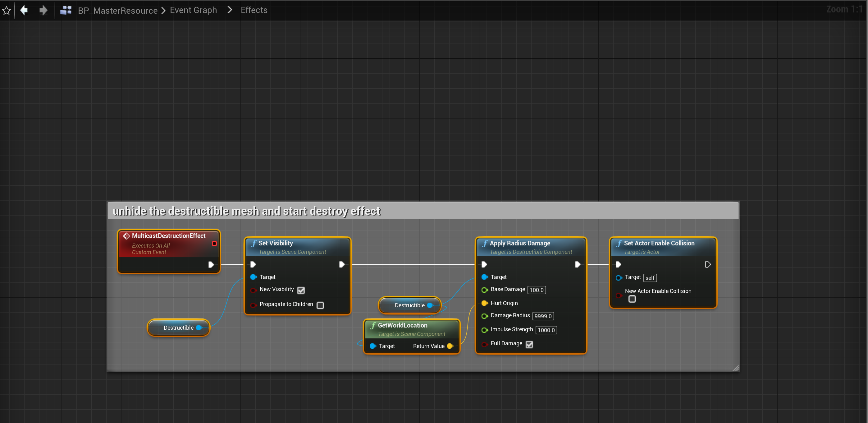Uncheck the New Visibility checkbox
868x423 pixels.
pyautogui.click(x=301, y=290)
